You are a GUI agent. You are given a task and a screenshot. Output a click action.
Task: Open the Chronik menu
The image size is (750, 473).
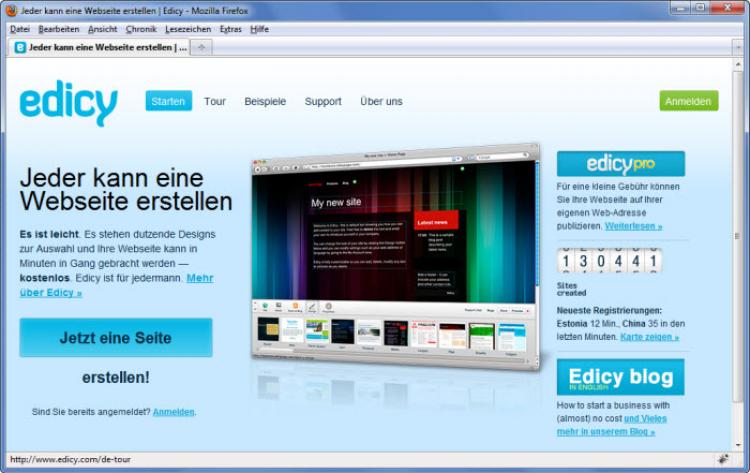(x=141, y=29)
